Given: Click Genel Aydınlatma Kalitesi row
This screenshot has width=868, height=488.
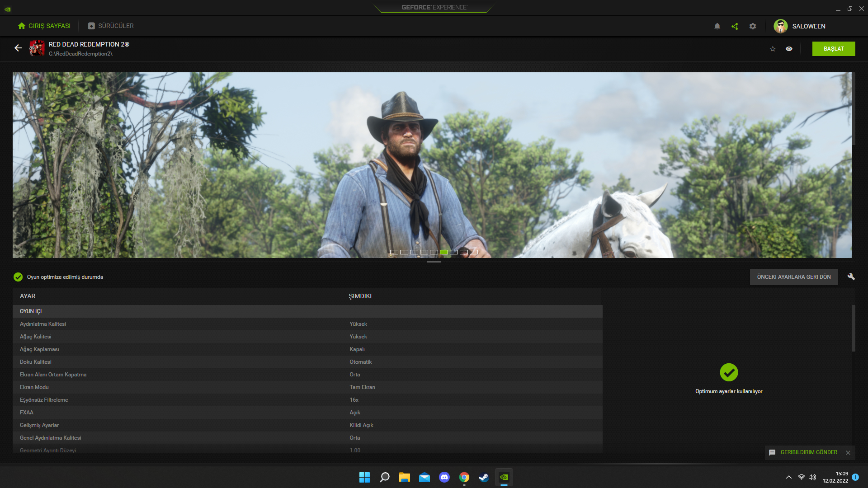Looking at the screenshot, I should pyautogui.click(x=307, y=438).
